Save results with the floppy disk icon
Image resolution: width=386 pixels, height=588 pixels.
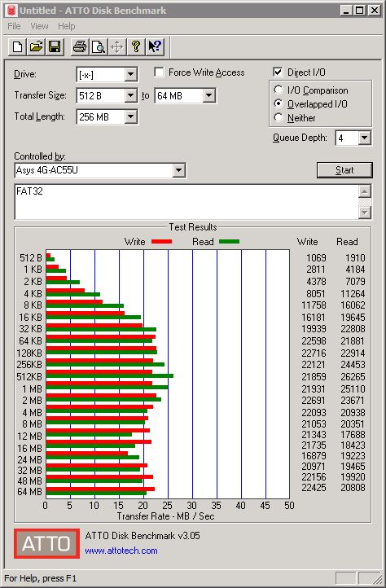[x=55, y=47]
